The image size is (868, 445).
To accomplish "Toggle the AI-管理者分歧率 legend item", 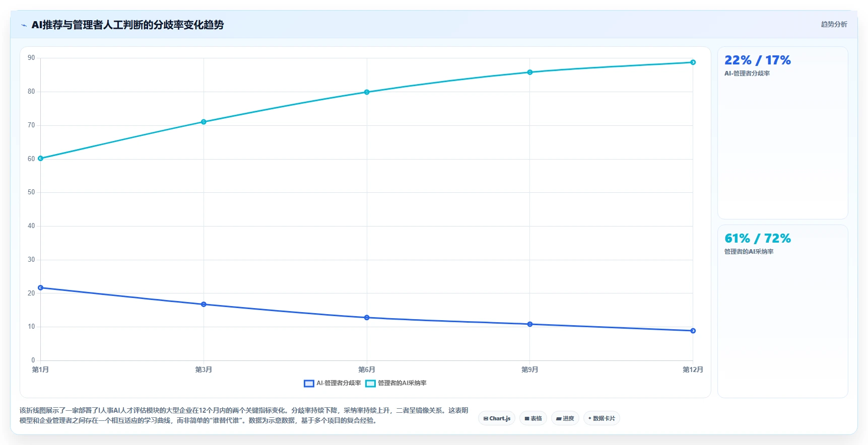I will point(332,383).
